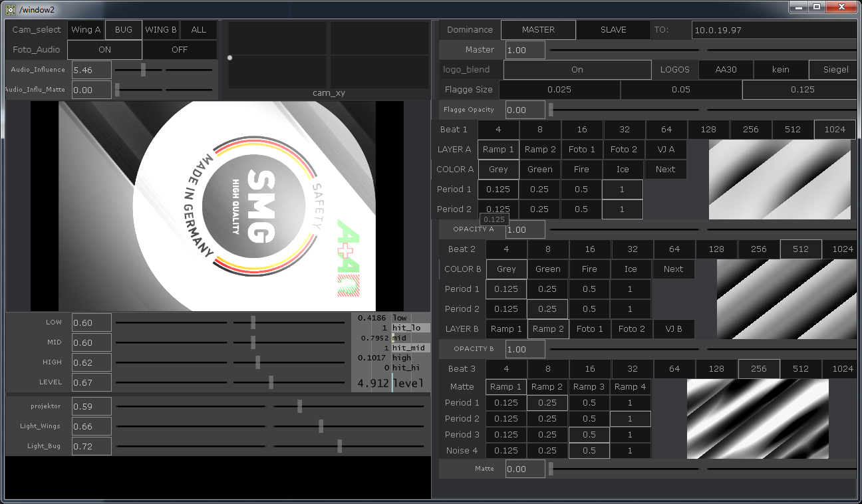The width and height of the screenshot is (862, 504).
Task: Set Noise 4 to 0.5
Action: tap(589, 451)
